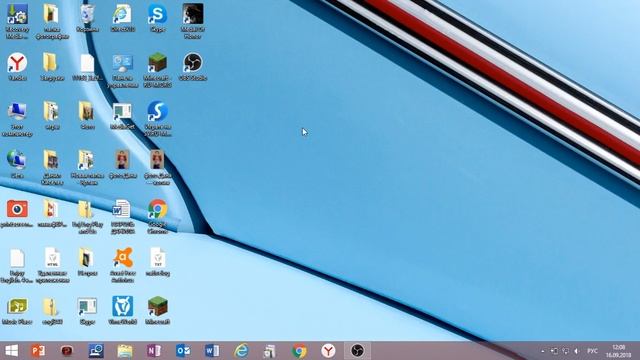Open the Control Panel desktop icon
The height and width of the screenshot is (360, 640).
122,70
